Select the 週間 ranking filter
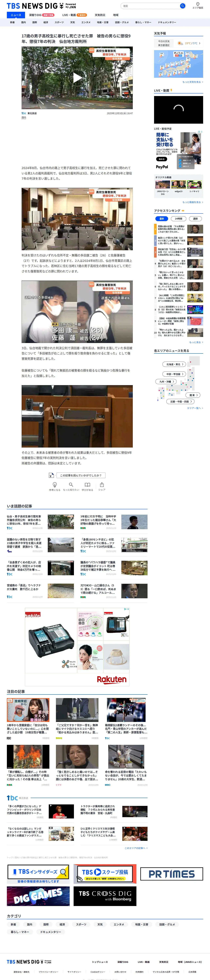The image size is (210, 980). pyautogui.click(x=195, y=219)
